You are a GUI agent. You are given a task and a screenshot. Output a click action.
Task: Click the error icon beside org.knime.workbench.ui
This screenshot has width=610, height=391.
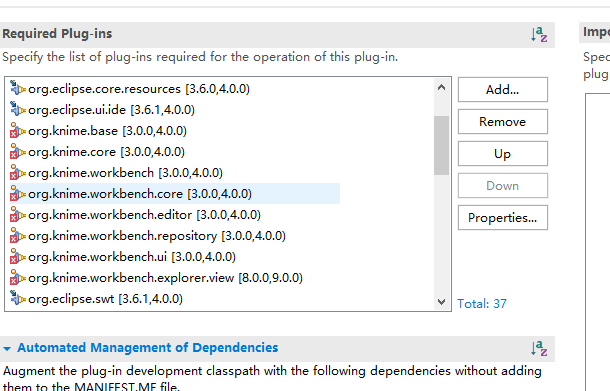pyautogui.click(x=17, y=257)
